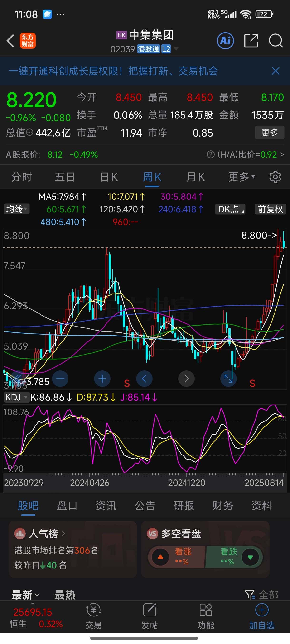Tap the K:86.86 KDJ value

coord(51,397)
